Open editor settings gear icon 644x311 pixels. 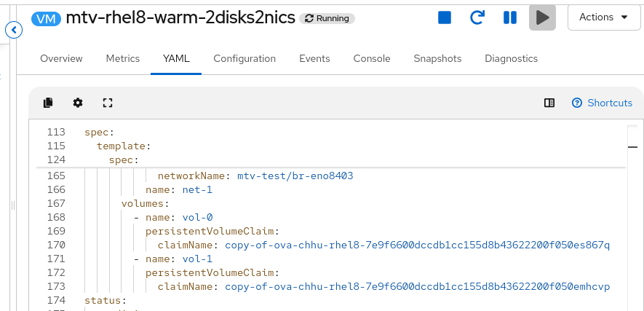click(78, 103)
